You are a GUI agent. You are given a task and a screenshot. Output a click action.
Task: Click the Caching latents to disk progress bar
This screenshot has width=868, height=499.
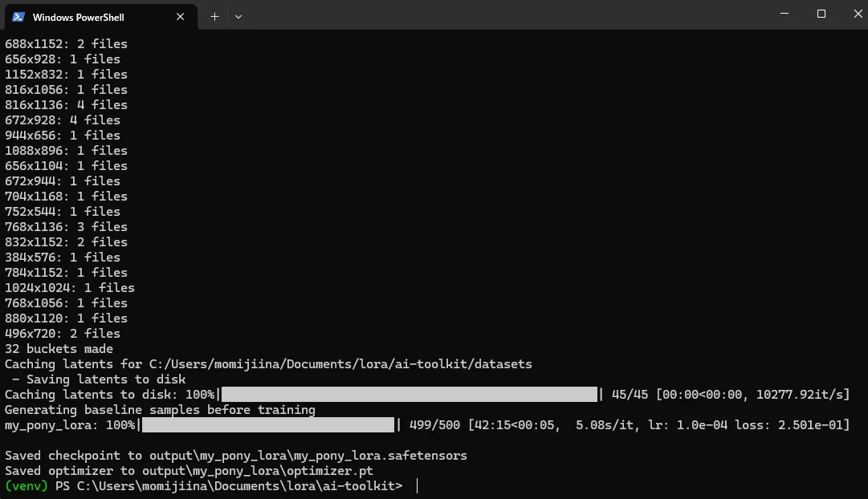(410, 395)
